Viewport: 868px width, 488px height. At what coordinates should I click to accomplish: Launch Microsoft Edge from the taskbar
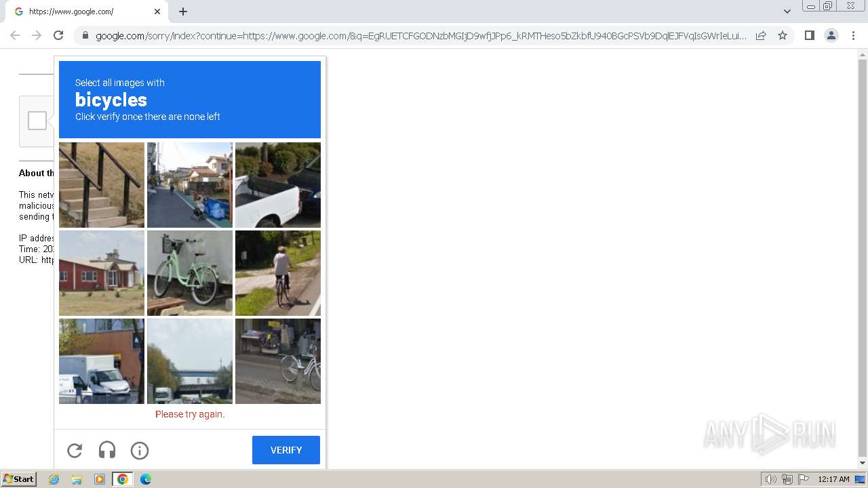point(146,479)
